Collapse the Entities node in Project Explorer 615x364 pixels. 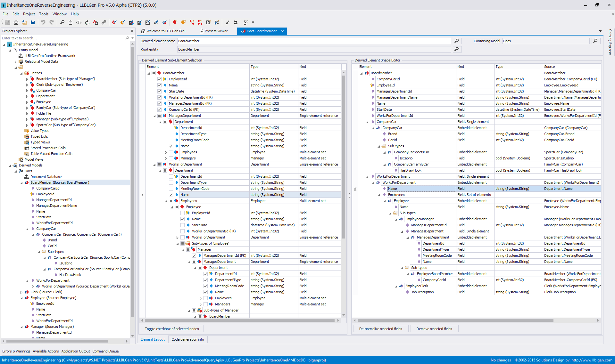[x=21, y=73]
